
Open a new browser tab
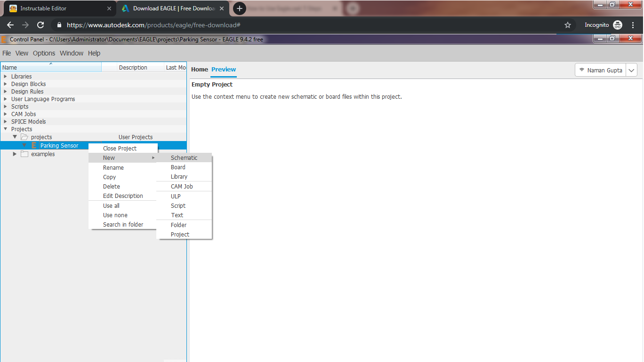(240, 8)
